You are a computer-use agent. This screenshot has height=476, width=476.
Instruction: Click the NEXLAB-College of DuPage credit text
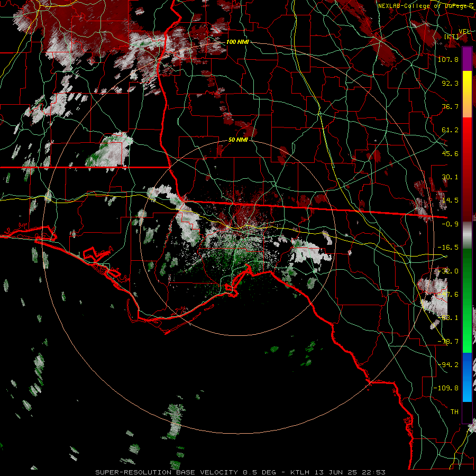[425, 6]
